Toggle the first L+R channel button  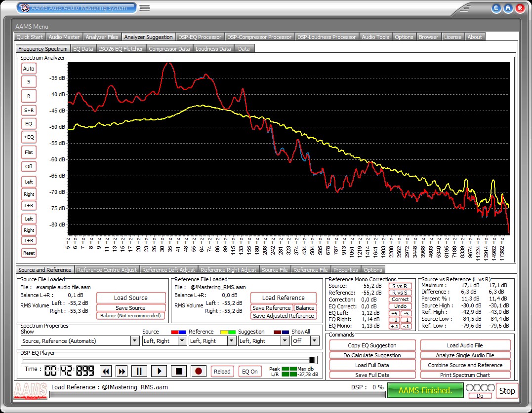(29, 205)
